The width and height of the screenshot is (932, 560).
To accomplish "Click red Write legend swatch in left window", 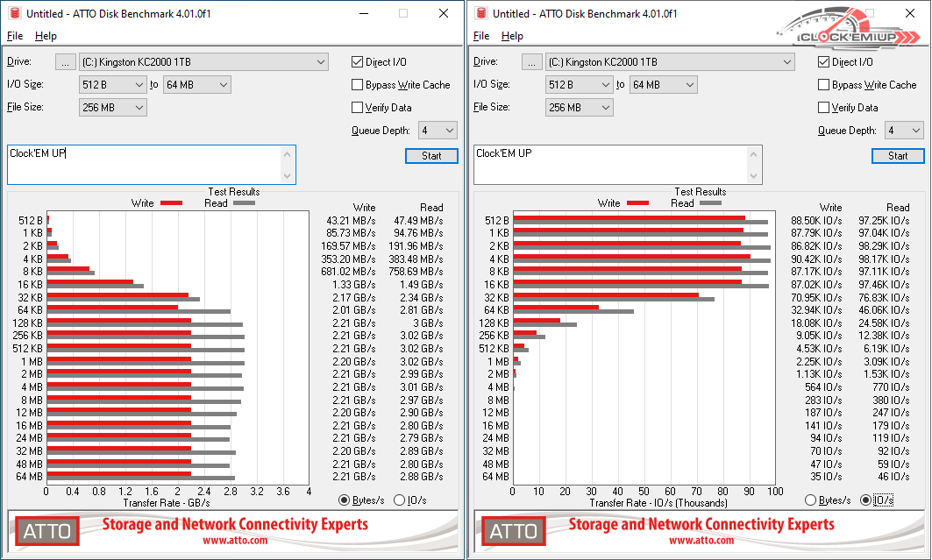I will click(171, 203).
